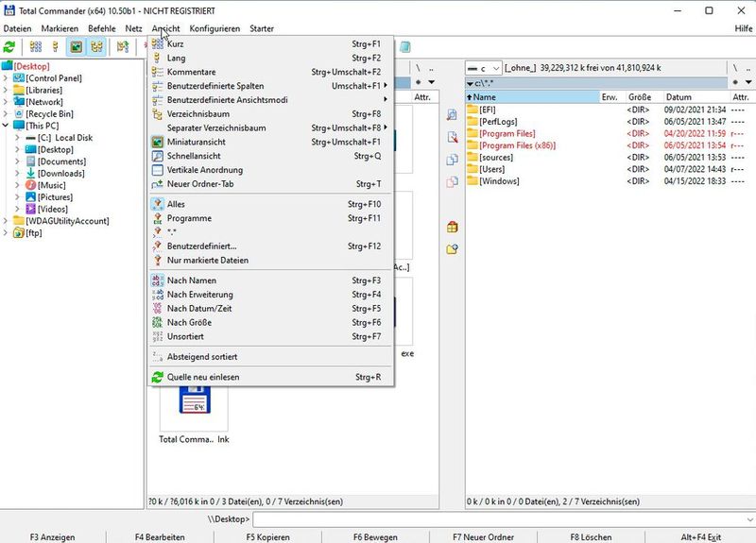Click the F5 Kopieren button
Screen dimensions: 756x543
pyautogui.click(x=268, y=536)
